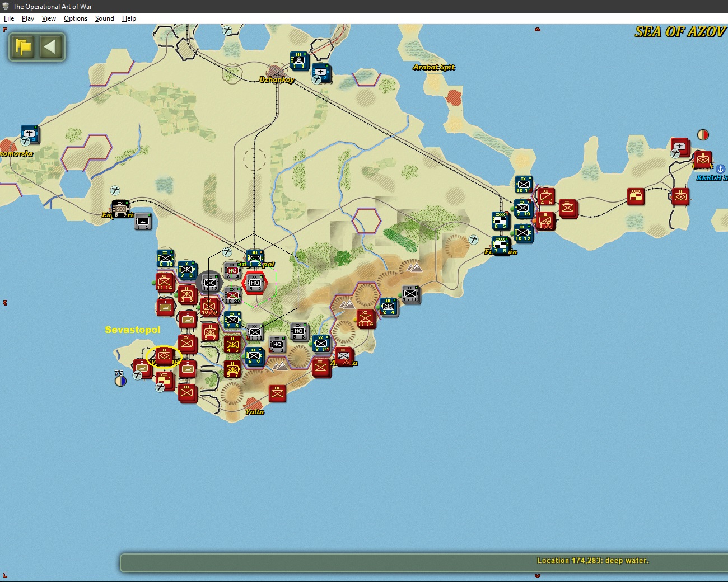Select the gray-circled unit 16-18

(210, 283)
